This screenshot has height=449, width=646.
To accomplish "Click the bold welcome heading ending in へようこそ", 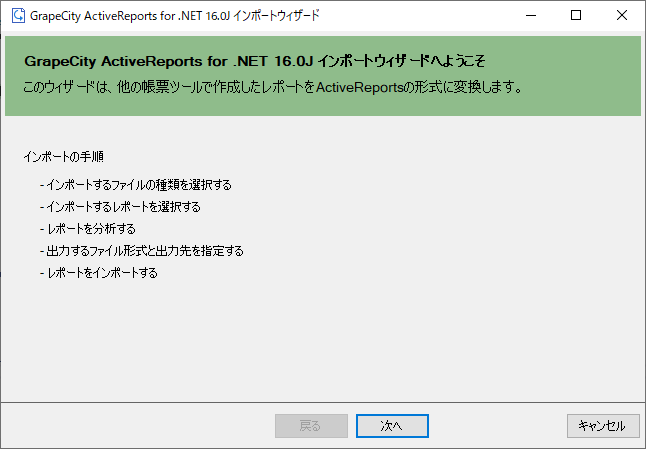I will coord(255,61).
